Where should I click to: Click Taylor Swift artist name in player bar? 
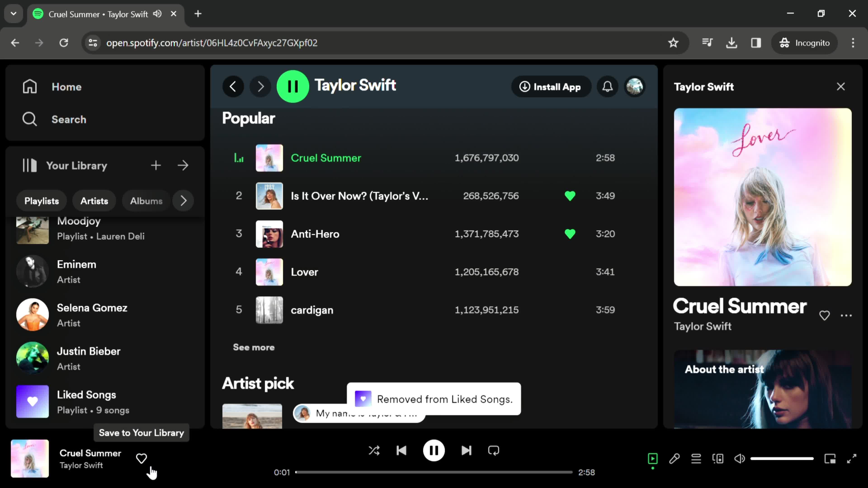click(x=81, y=465)
